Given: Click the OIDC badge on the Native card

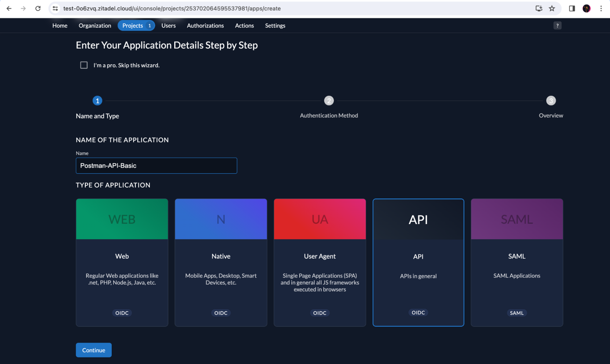Looking at the screenshot, I should [221, 313].
